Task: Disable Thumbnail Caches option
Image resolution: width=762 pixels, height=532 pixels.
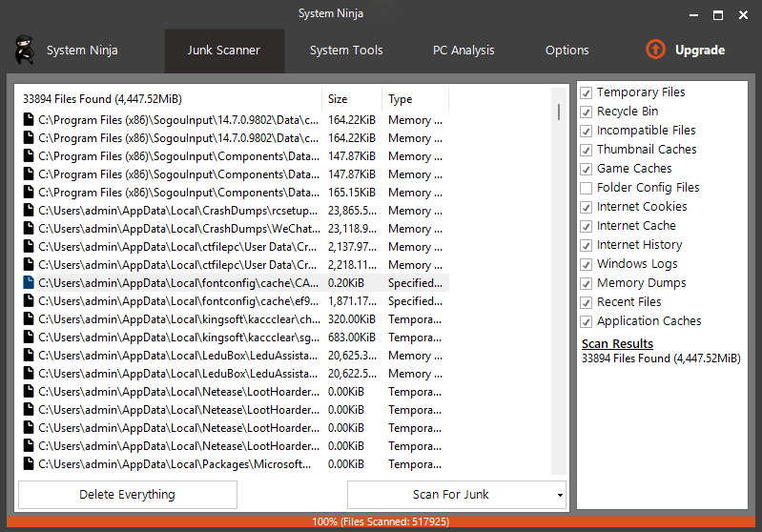Action: pos(587,150)
